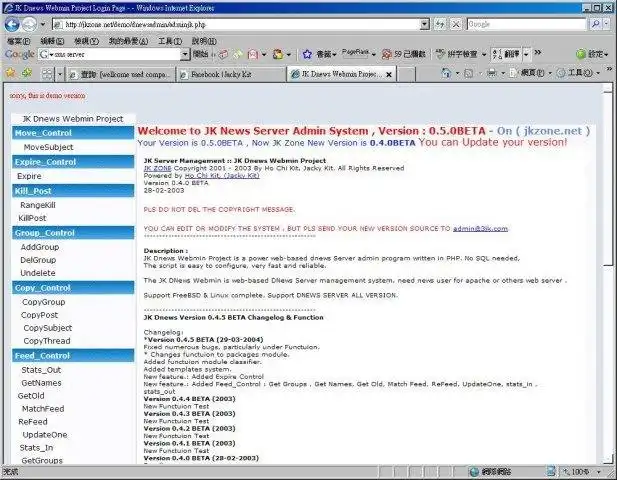This screenshot has width=617, height=480.
Task: Open MoveSubject in the sidebar
Action: click(x=48, y=147)
